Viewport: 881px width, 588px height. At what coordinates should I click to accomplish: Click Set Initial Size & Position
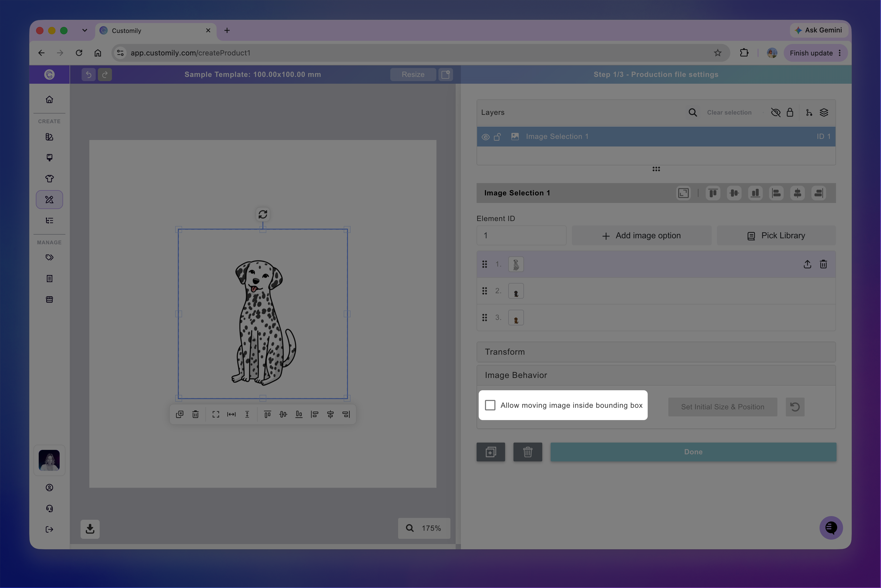(x=722, y=407)
